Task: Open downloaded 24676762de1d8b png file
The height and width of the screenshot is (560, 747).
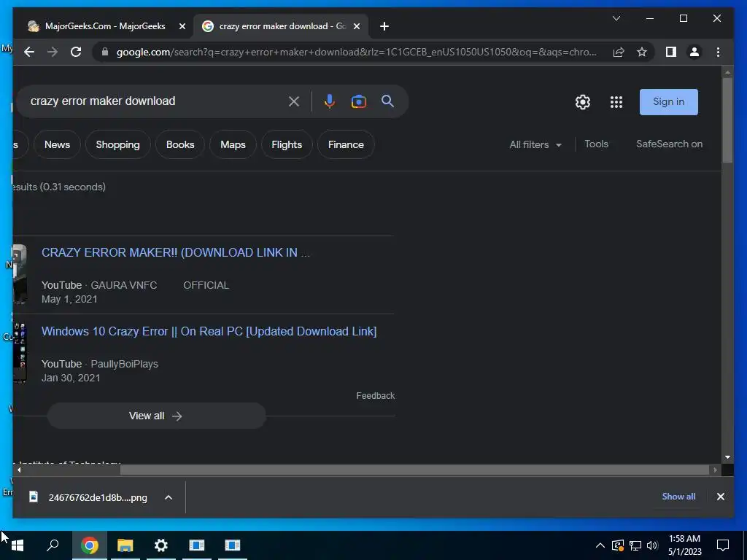Action: [88, 497]
